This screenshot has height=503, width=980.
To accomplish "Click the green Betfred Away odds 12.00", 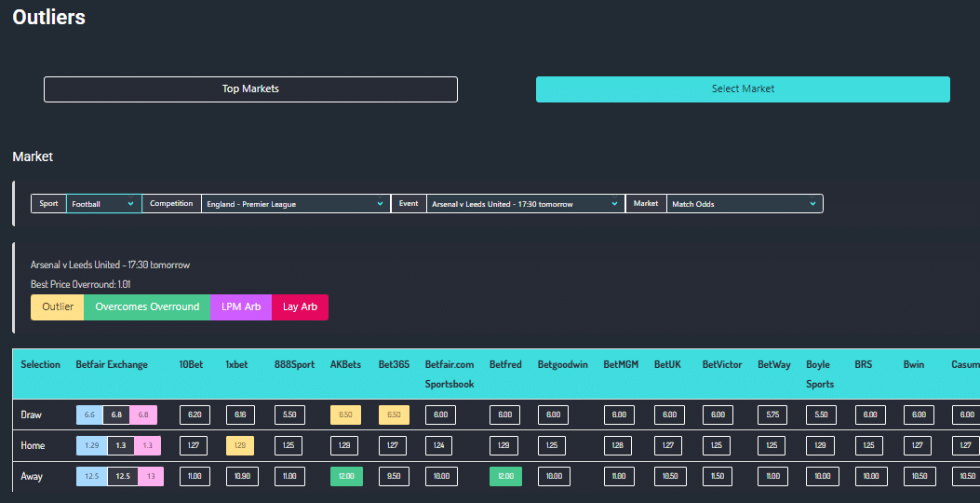I will point(505,476).
